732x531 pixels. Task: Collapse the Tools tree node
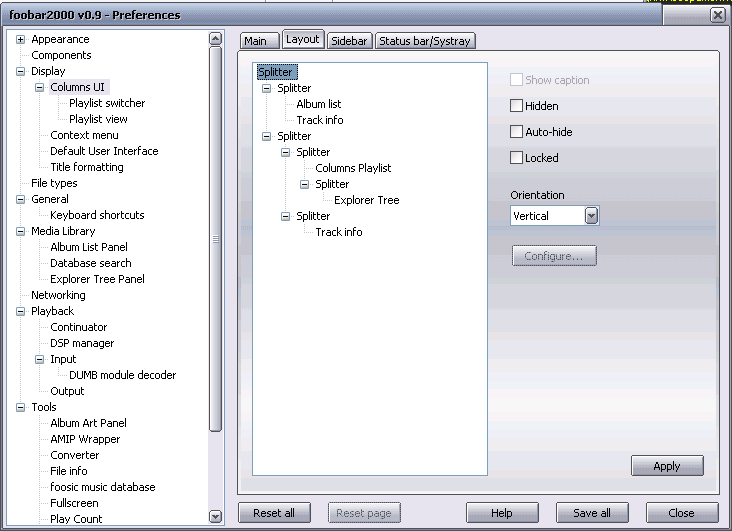(x=21, y=408)
